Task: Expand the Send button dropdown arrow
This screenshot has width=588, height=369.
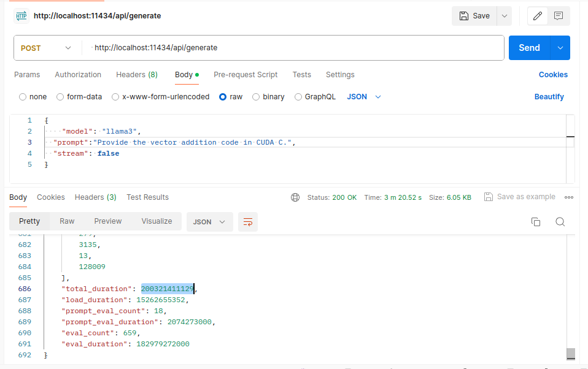Action: (x=559, y=47)
